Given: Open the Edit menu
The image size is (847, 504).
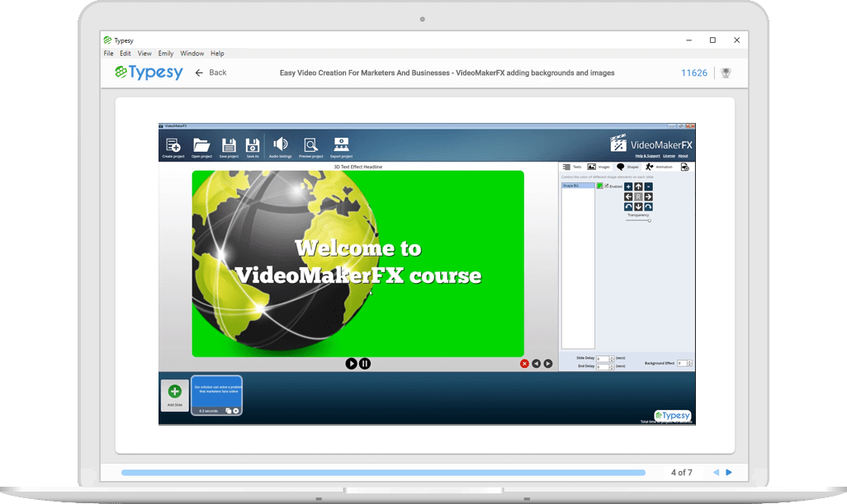Looking at the screenshot, I should 125,54.
